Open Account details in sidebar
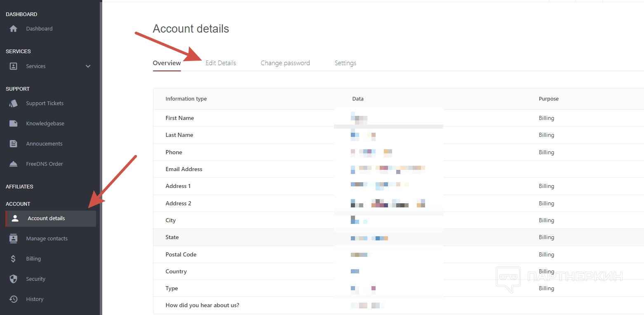This screenshot has width=644, height=315. (46, 219)
